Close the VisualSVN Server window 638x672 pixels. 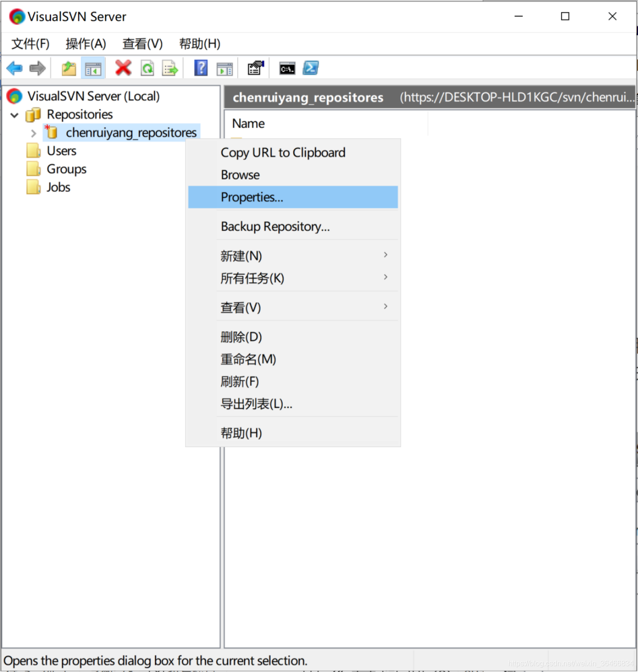pos(613,16)
